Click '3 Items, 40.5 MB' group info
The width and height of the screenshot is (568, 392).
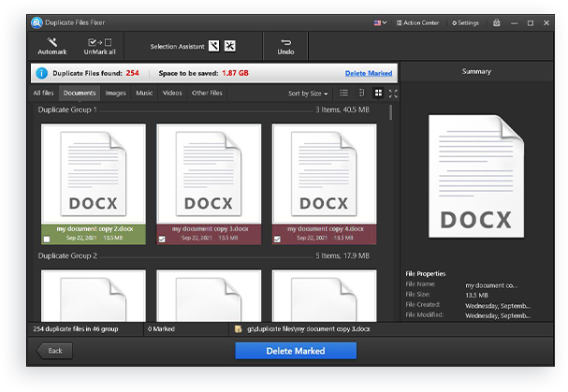(342, 109)
